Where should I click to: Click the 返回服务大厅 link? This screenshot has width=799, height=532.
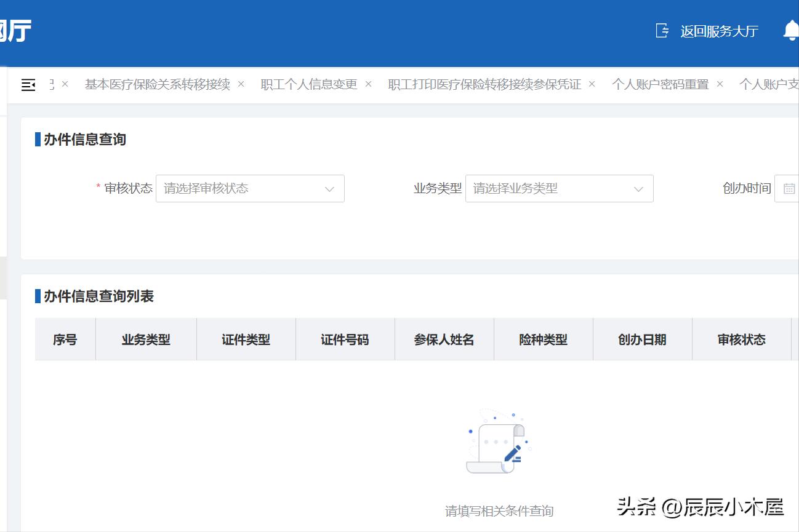(719, 30)
